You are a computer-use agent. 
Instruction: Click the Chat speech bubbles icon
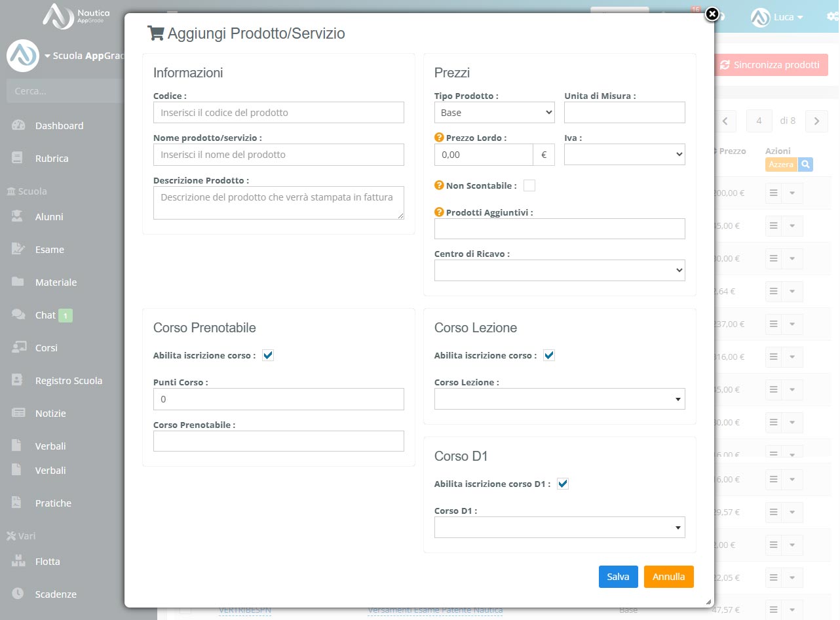[18, 315]
